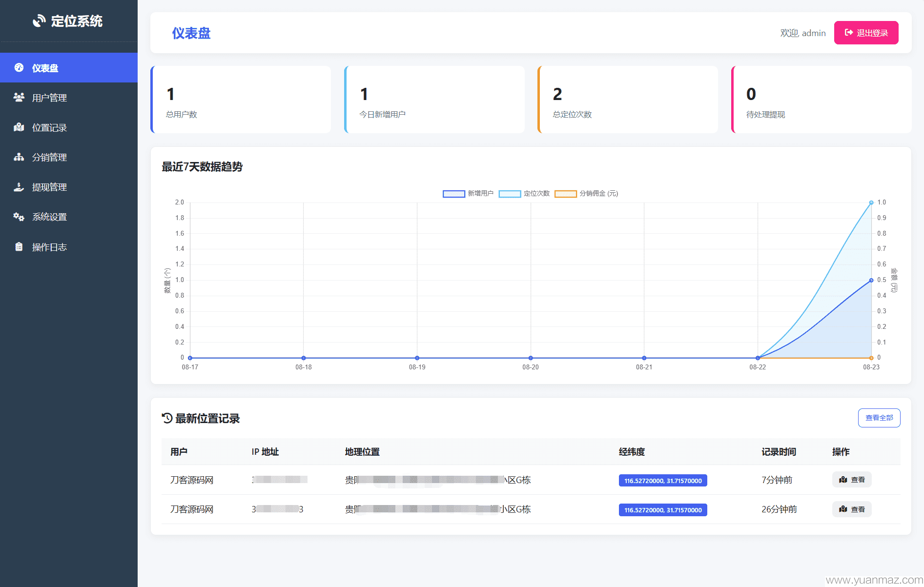
Task: Open 用户管理 in the sidebar
Action: (x=69, y=98)
